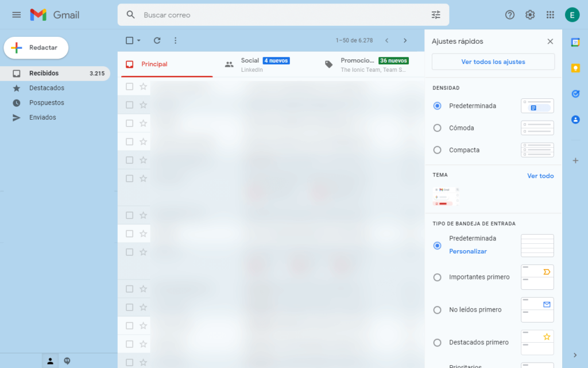Expand the select-all checkbox dropdown arrow
Image resolution: width=588 pixels, height=368 pixels.
click(139, 41)
